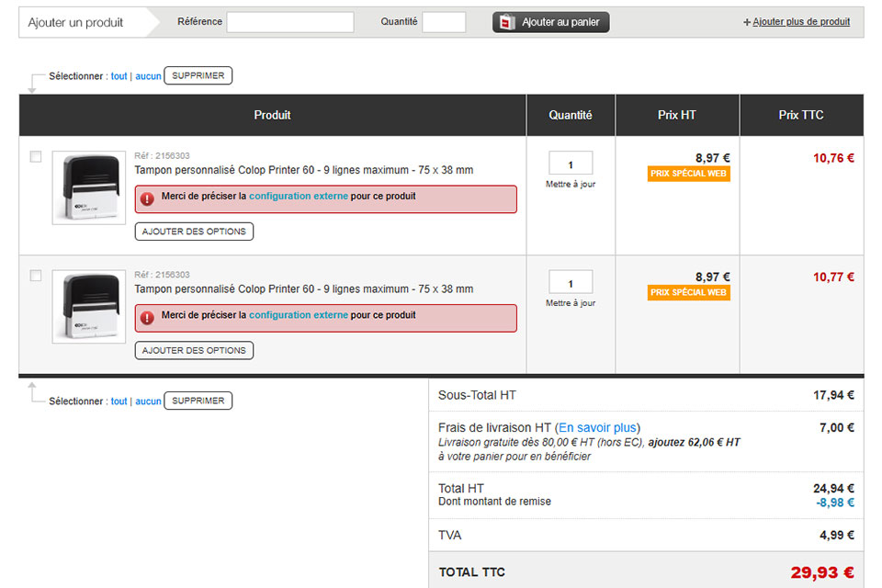Click the red warning icon in the 10,76 € row
This screenshot has width=882, height=588.
[147, 198]
